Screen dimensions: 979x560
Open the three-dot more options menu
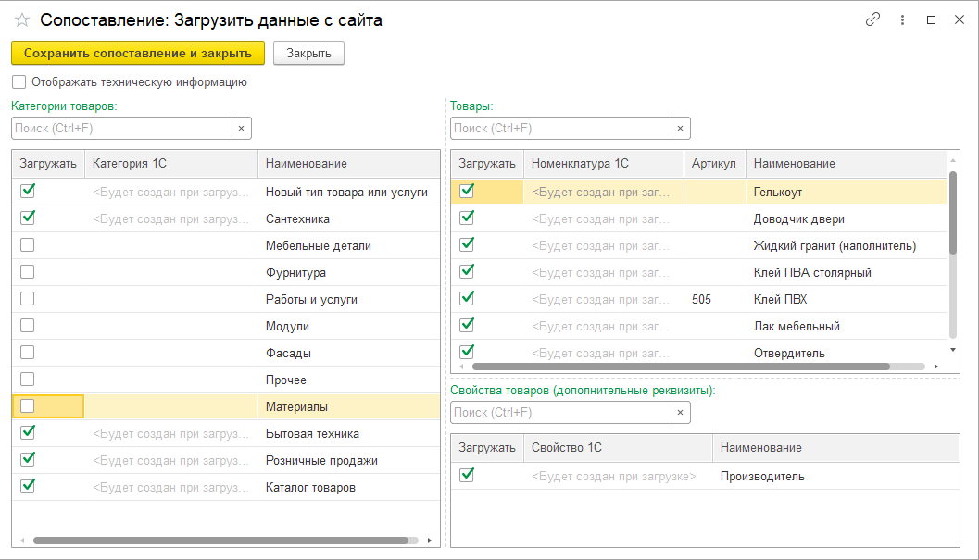click(902, 19)
